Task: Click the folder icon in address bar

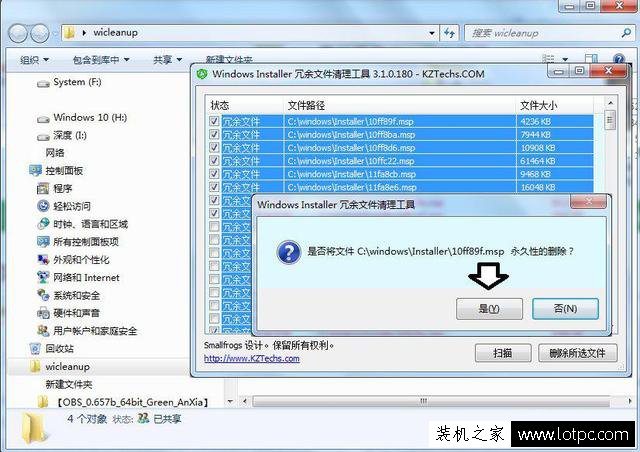Action: tap(70, 33)
